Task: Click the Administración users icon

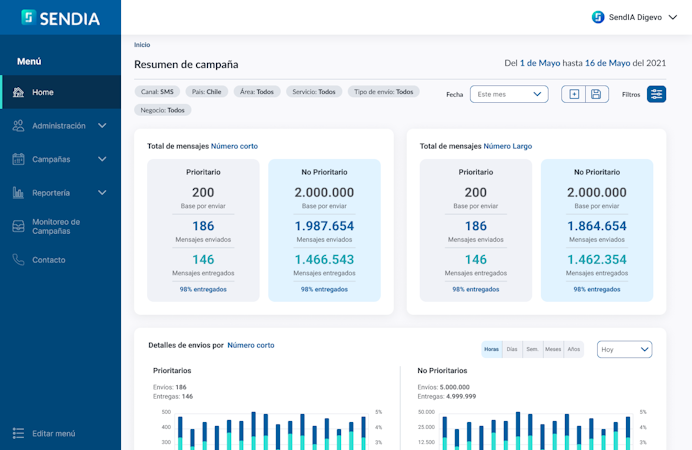Action: point(18,126)
